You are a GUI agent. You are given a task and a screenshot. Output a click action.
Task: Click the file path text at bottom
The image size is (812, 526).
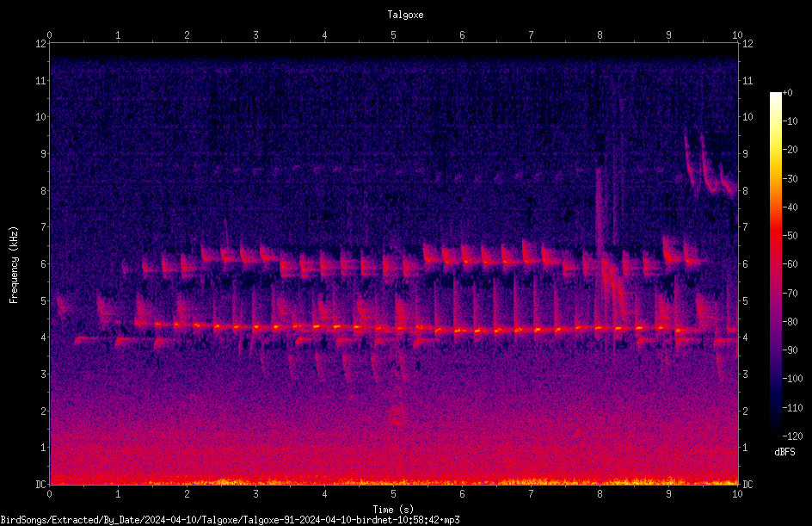(x=230, y=520)
